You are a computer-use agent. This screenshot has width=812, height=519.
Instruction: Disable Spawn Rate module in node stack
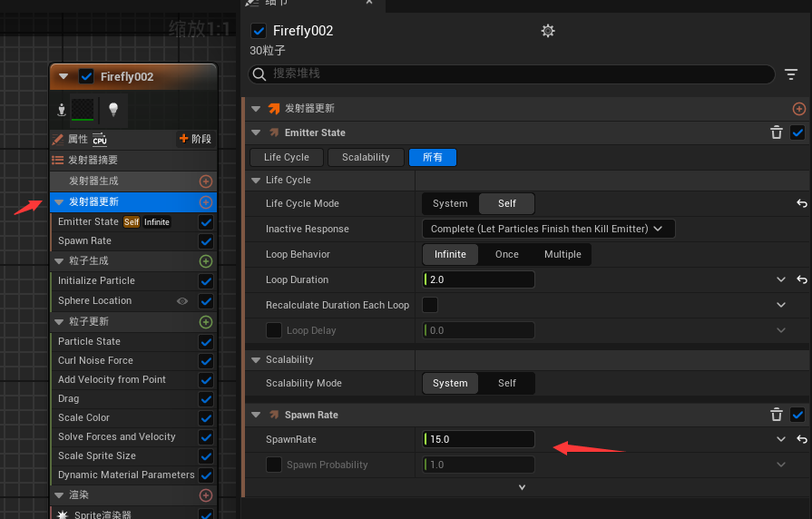206,241
